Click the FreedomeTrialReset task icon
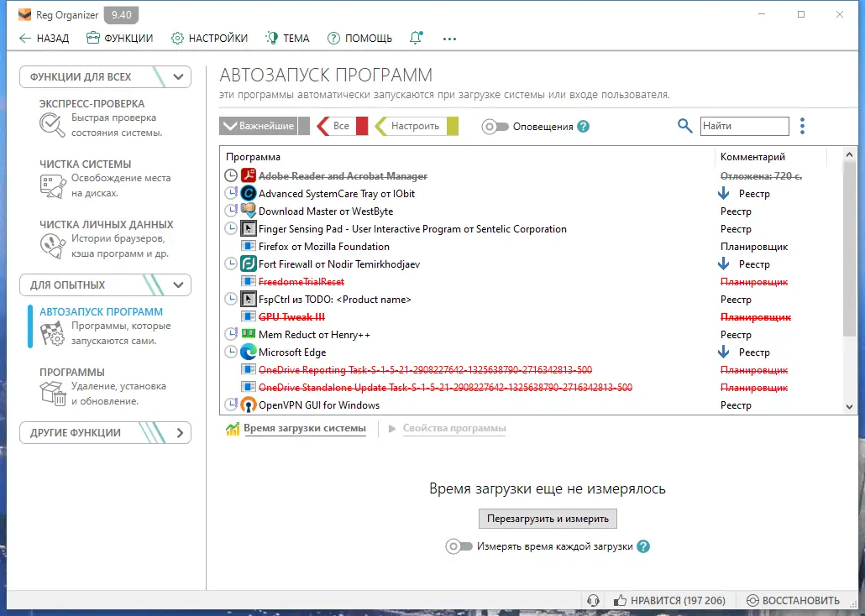This screenshot has height=616, width=865. coord(249,282)
